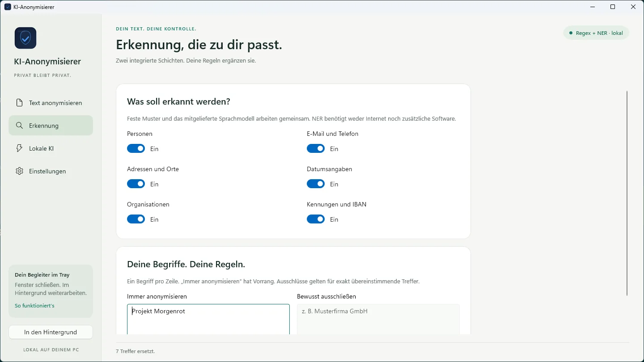
Task: Switch off Adressen und Orte toggle
Action: tap(136, 184)
